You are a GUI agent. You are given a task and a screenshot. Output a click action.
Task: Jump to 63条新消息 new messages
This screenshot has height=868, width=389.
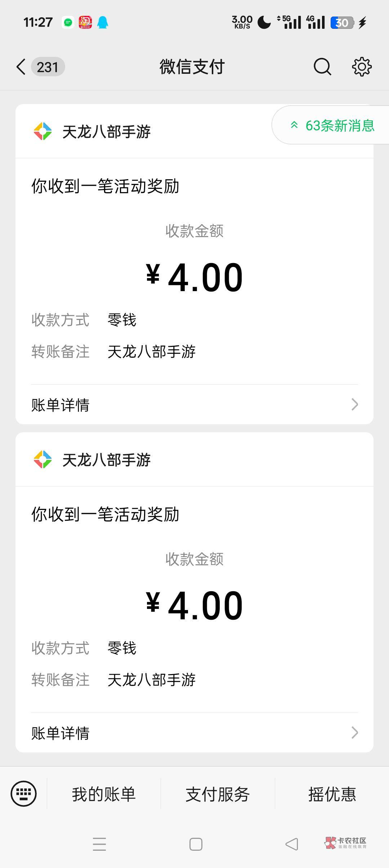pos(332,126)
